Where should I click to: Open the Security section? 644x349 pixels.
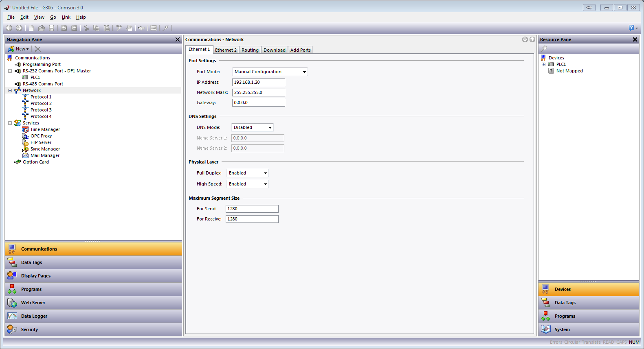coord(93,329)
